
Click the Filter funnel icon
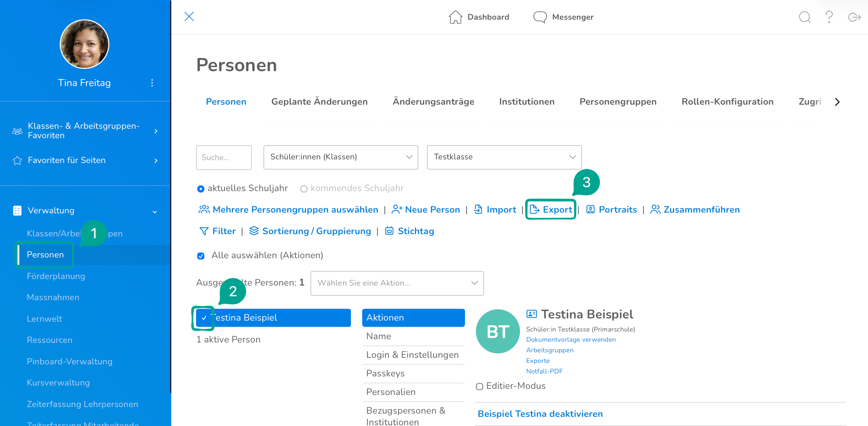(204, 231)
